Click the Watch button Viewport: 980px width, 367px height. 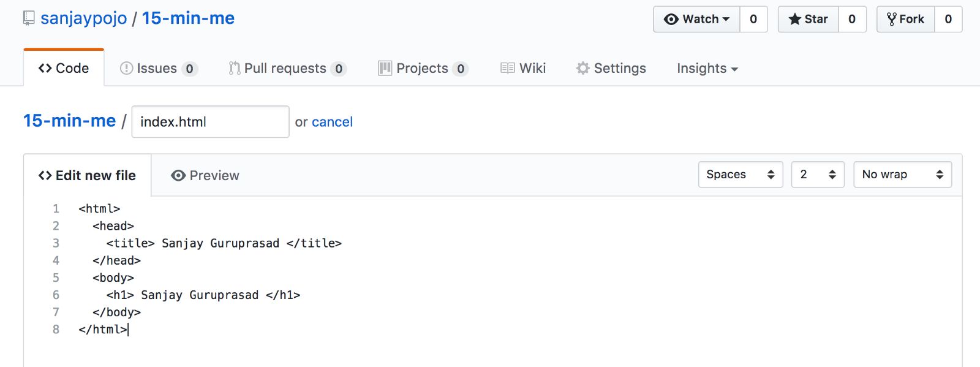pos(697,19)
